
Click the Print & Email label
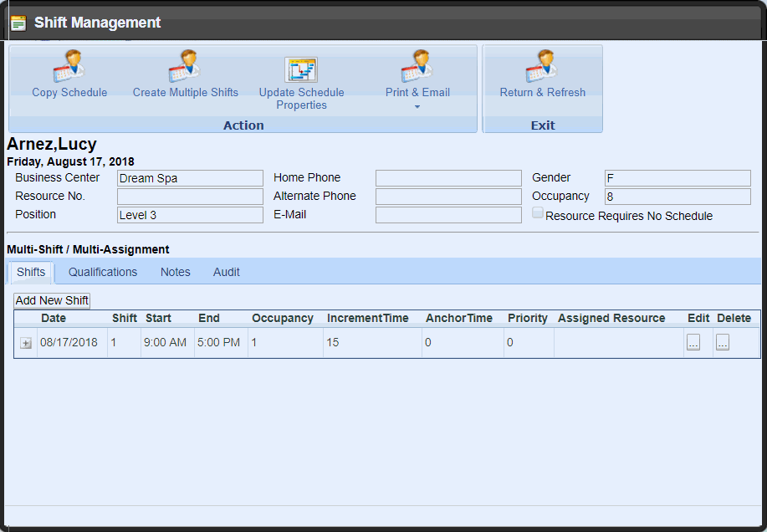pos(417,92)
